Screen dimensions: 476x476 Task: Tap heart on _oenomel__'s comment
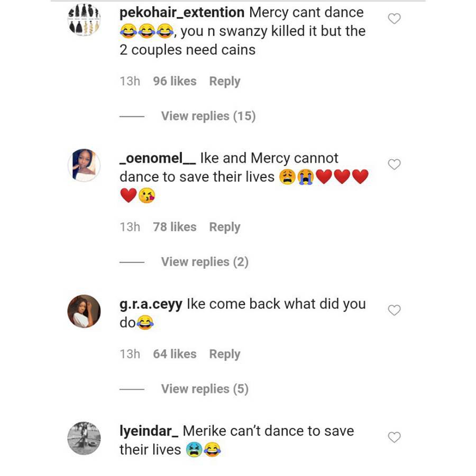tap(395, 164)
